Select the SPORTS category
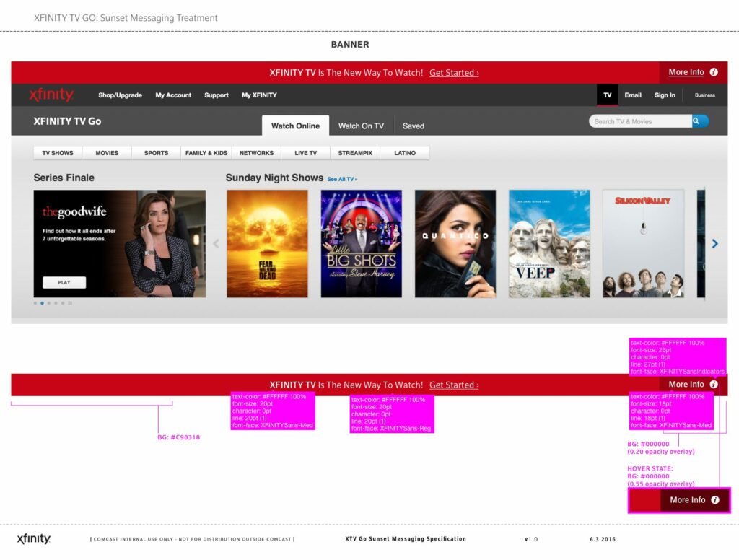 click(x=156, y=153)
